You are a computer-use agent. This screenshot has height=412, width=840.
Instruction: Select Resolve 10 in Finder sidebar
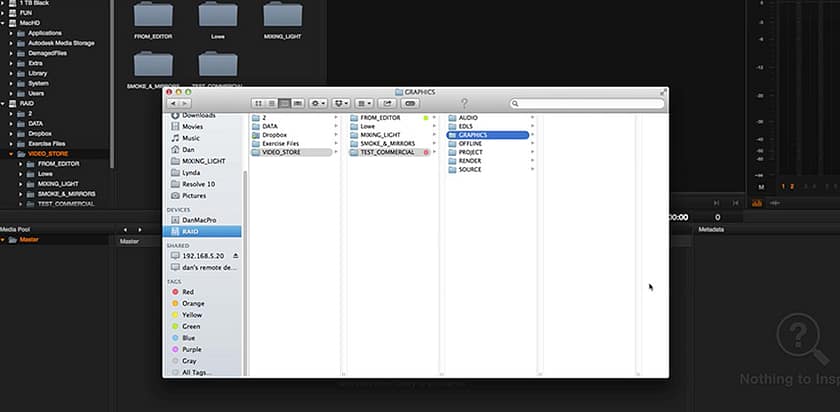point(193,184)
